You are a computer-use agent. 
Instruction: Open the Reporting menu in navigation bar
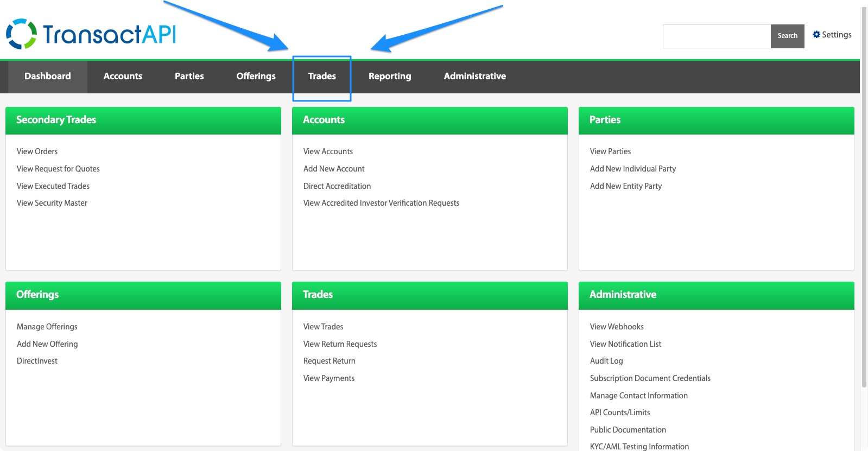390,77
